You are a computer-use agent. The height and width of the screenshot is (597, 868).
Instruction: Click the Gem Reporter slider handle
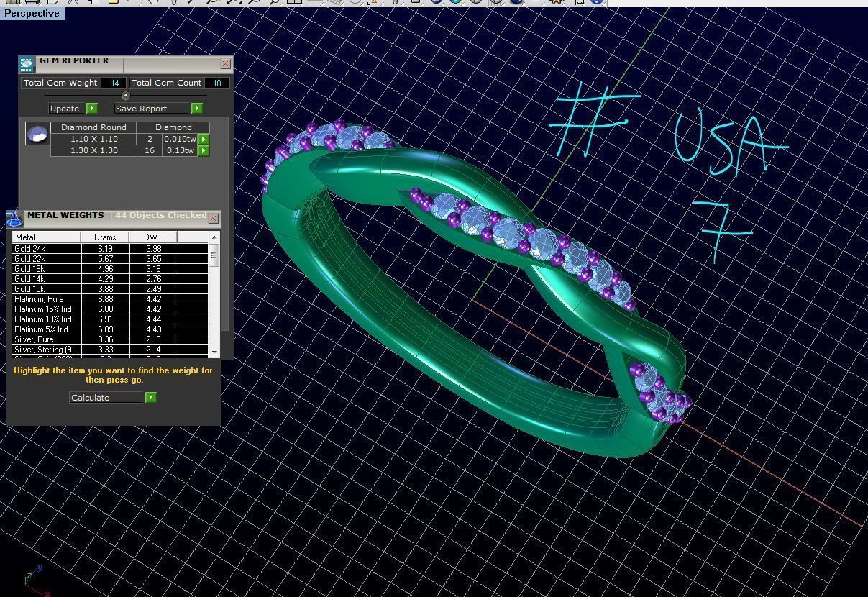coord(126,96)
